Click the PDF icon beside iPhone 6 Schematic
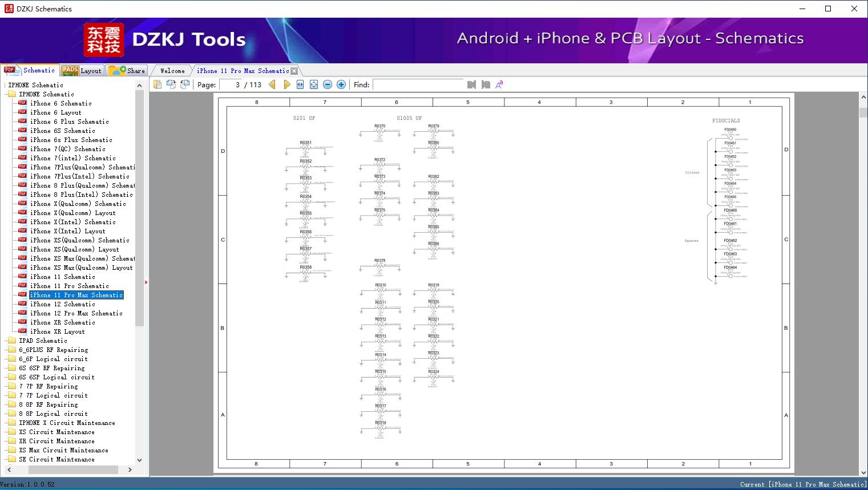 (22, 103)
